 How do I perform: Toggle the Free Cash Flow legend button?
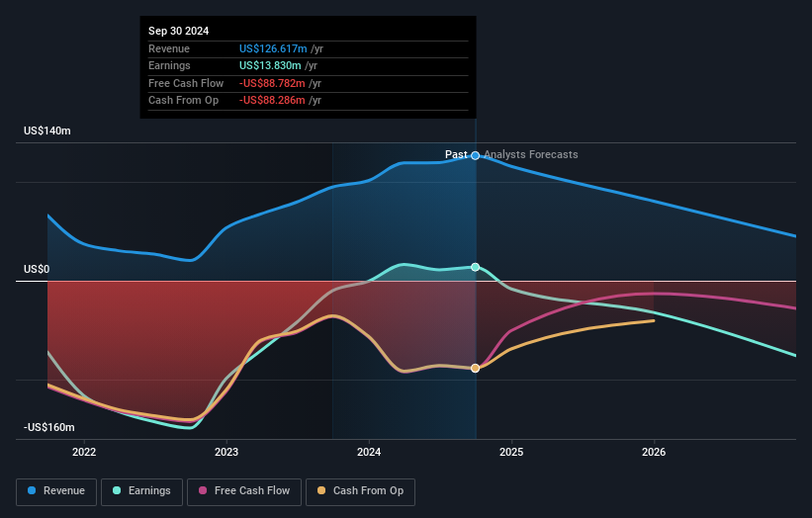coord(244,491)
